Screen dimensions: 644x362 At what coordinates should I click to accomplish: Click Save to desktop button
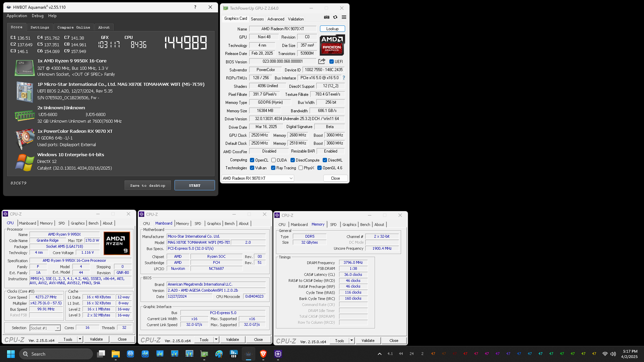(x=148, y=185)
